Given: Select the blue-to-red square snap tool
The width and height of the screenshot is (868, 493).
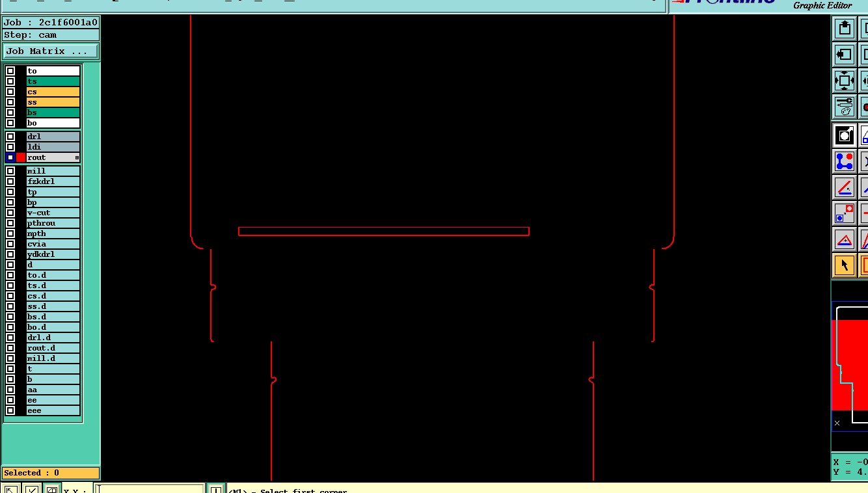Looking at the screenshot, I should [844, 213].
